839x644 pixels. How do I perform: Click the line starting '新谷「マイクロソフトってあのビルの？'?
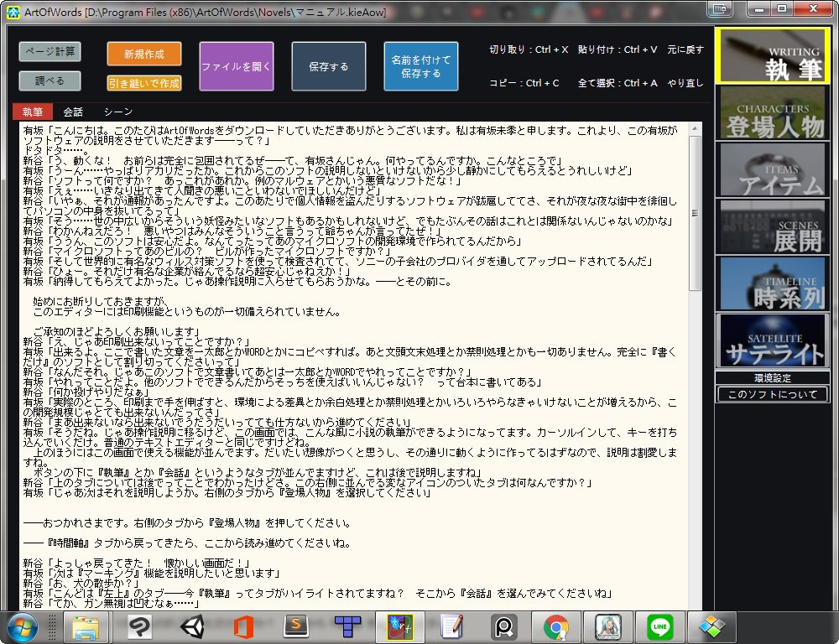tap(207, 252)
